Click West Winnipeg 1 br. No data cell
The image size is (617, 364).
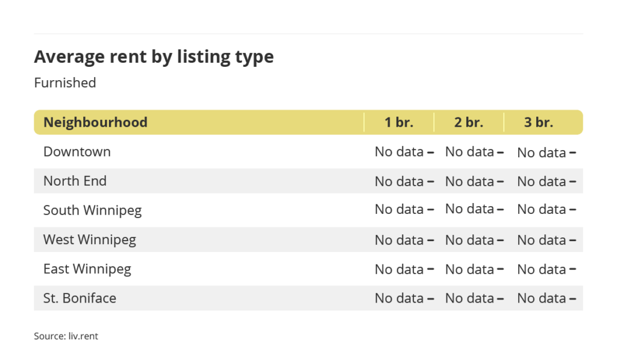[404, 240]
